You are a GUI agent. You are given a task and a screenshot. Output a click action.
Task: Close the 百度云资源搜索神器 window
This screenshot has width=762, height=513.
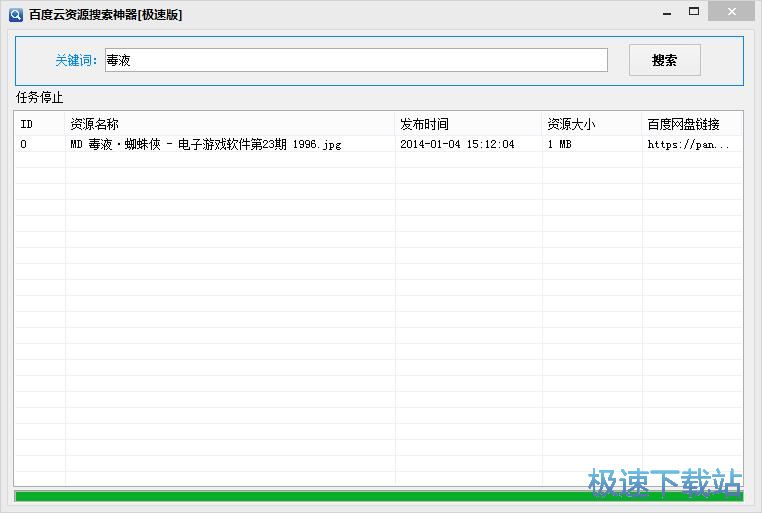coord(731,12)
